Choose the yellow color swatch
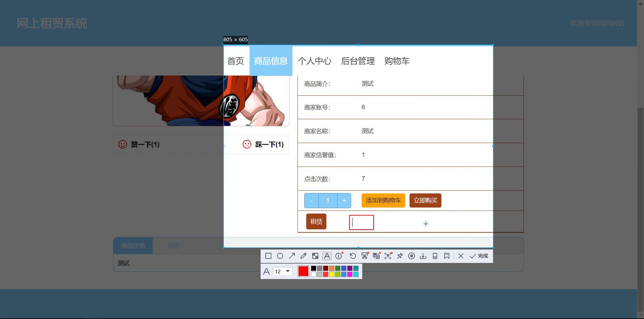 tap(332, 274)
